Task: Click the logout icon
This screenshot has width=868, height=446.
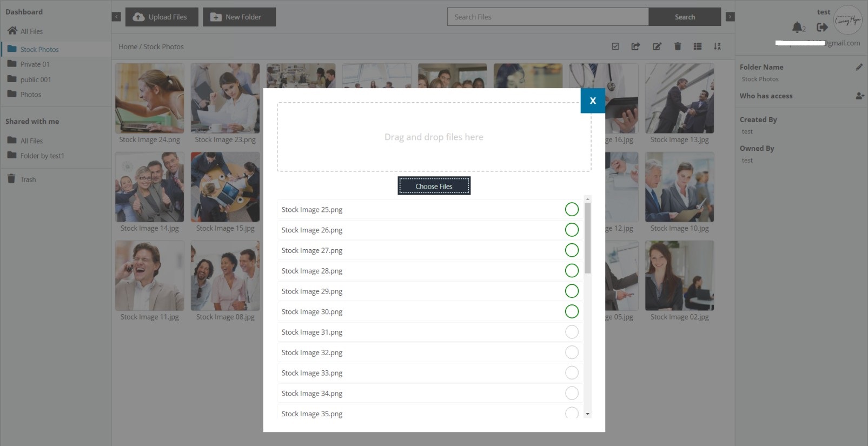Action: [822, 27]
